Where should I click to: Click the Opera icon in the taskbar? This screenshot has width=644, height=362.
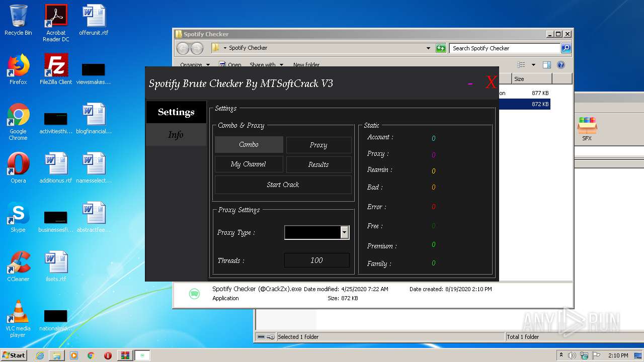(x=108, y=355)
